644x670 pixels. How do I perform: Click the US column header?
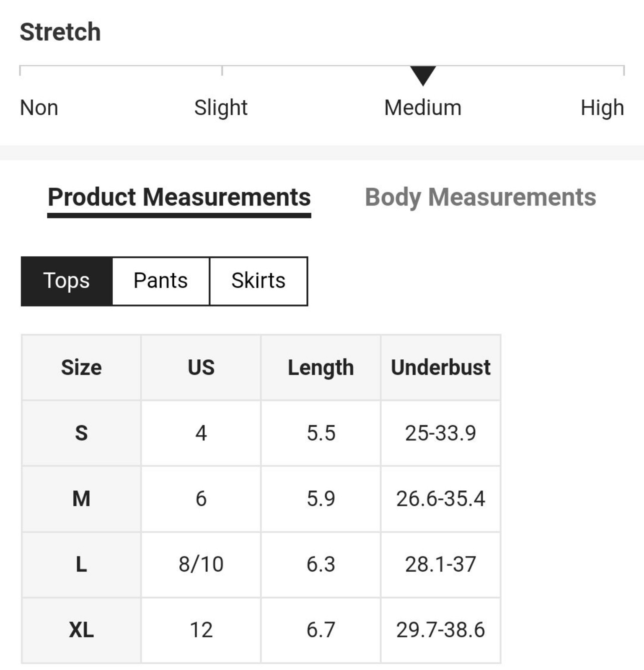click(x=201, y=367)
